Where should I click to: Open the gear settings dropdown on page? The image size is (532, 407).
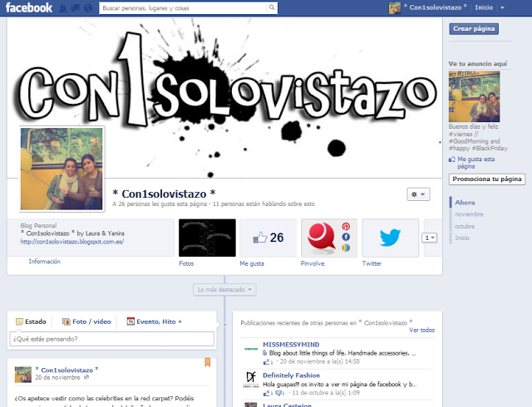[x=418, y=194]
